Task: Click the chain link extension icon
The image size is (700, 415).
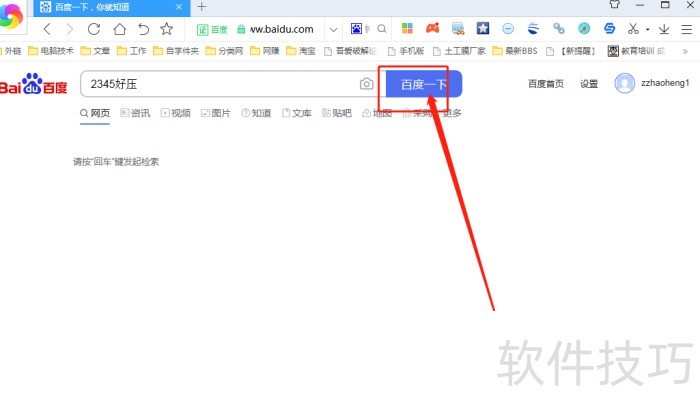Action: [558, 29]
